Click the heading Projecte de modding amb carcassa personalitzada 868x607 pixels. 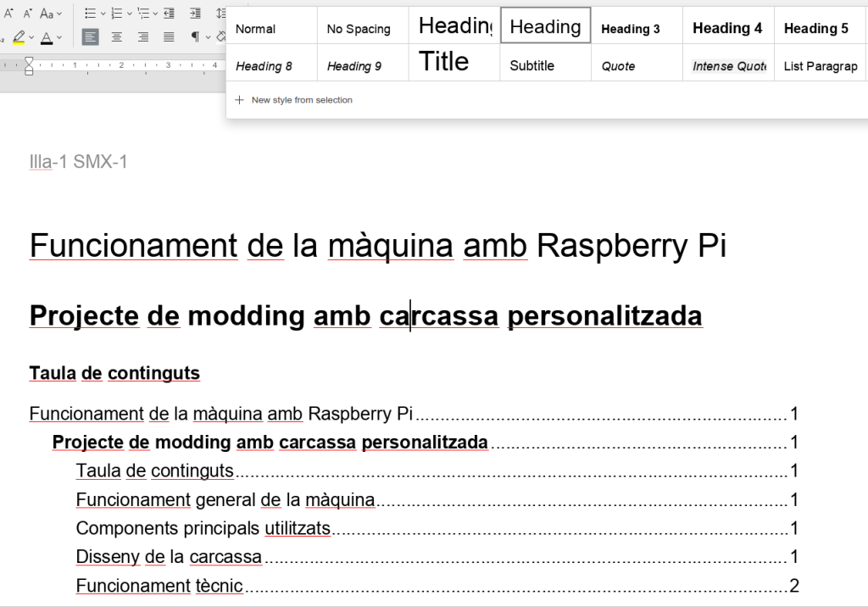[x=365, y=316]
